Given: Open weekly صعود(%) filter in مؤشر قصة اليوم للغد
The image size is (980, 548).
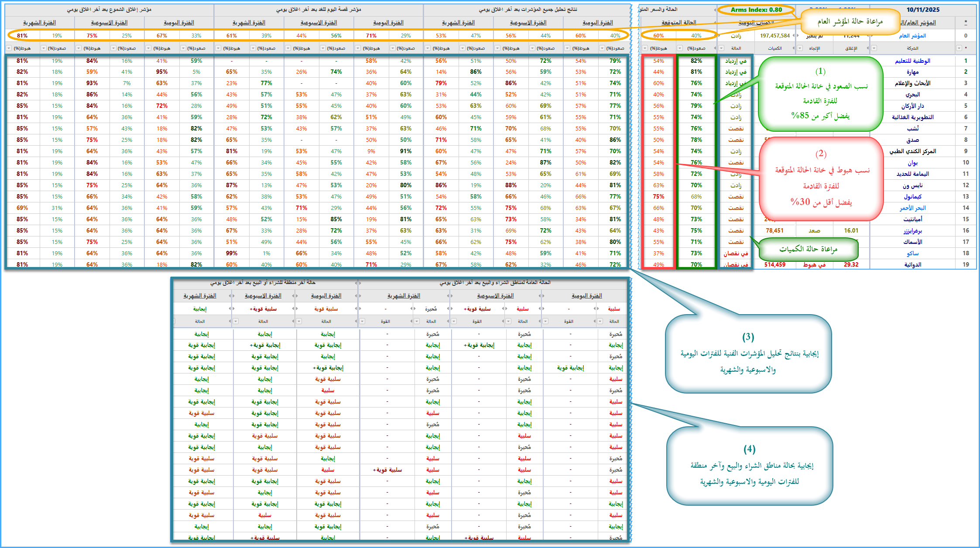Looking at the screenshot, I should click(x=323, y=48).
